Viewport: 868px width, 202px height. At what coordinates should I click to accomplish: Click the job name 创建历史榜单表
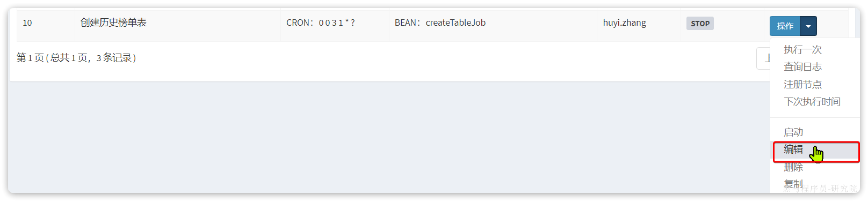[113, 23]
